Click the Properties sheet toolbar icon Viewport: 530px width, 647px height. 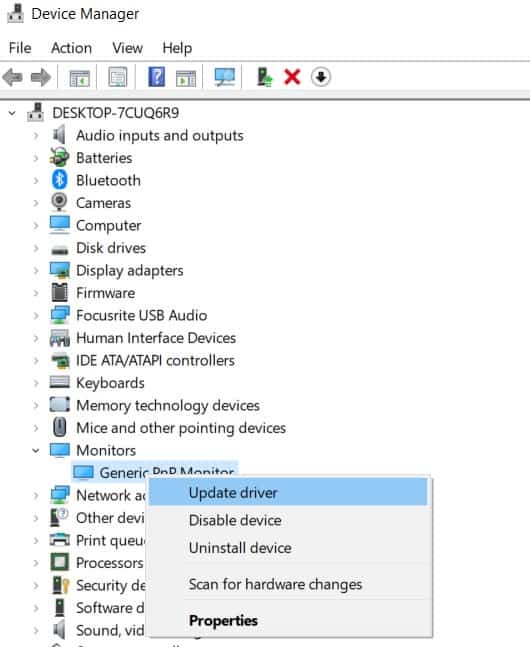118,77
